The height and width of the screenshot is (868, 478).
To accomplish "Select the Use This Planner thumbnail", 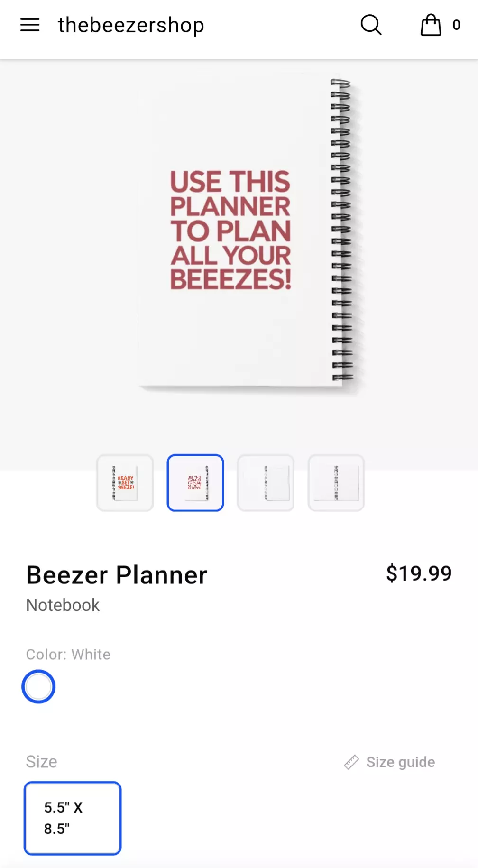I will point(195,483).
